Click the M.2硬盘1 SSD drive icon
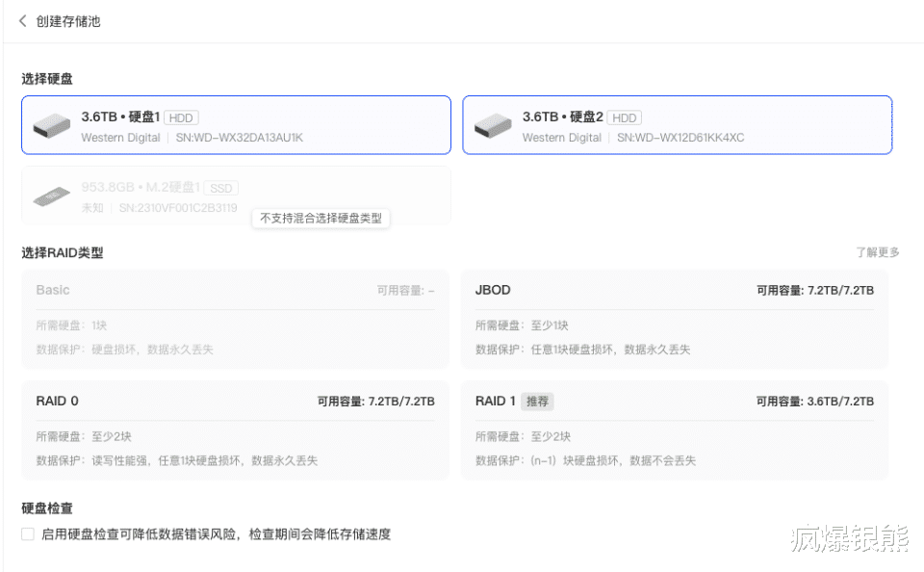Screen dimensions: 924x572 [x=52, y=196]
